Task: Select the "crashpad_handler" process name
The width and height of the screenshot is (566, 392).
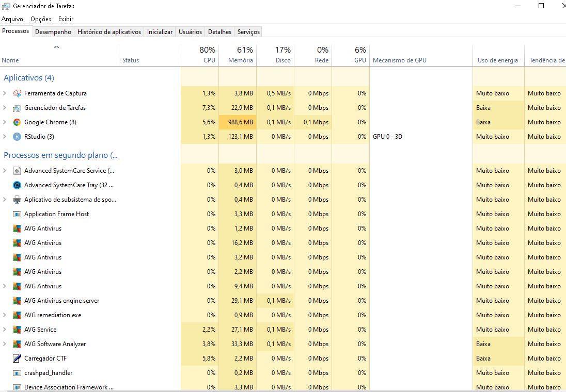Action: click(x=49, y=373)
